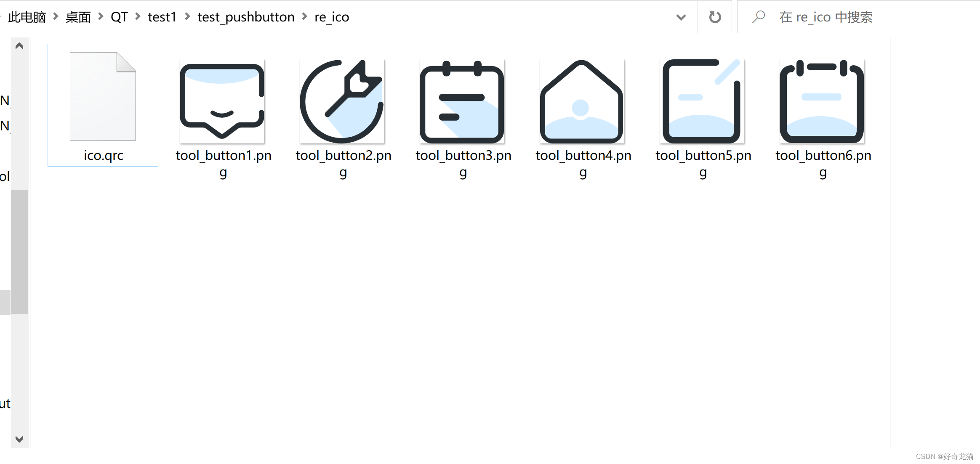Click the navigation pane scroll up arrow

19,46
